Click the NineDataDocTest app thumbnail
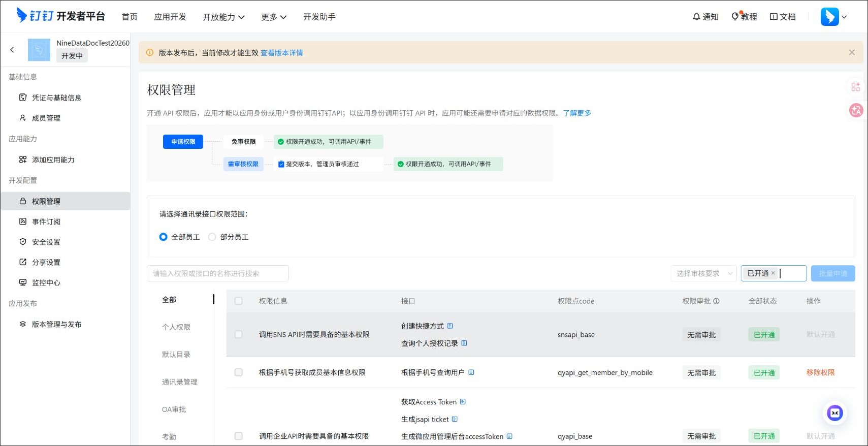 click(39, 50)
